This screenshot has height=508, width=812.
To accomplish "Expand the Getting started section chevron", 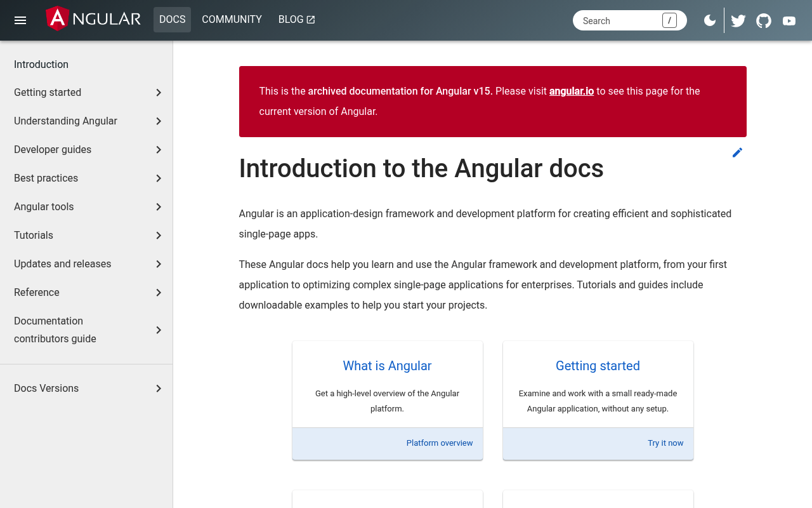I will pyautogui.click(x=159, y=93).
